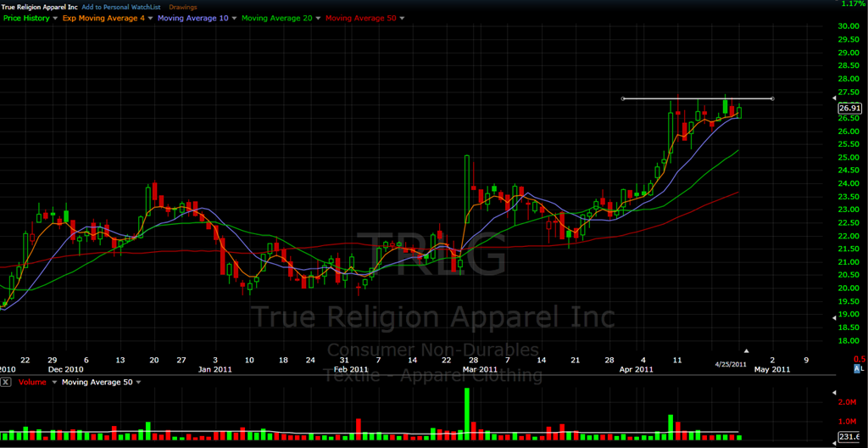Select the A arithmetic scale toggle
Viewport: 868px width, 448px height.
[x=857, y=369]
